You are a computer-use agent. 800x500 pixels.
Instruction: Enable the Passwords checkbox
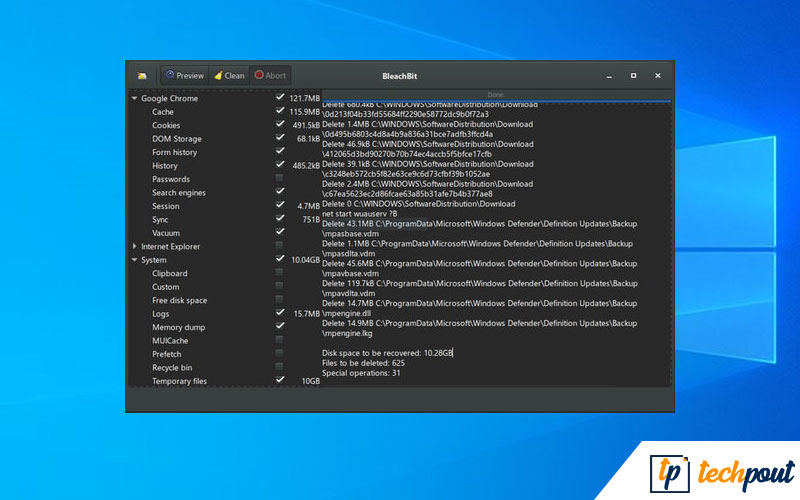279,179
